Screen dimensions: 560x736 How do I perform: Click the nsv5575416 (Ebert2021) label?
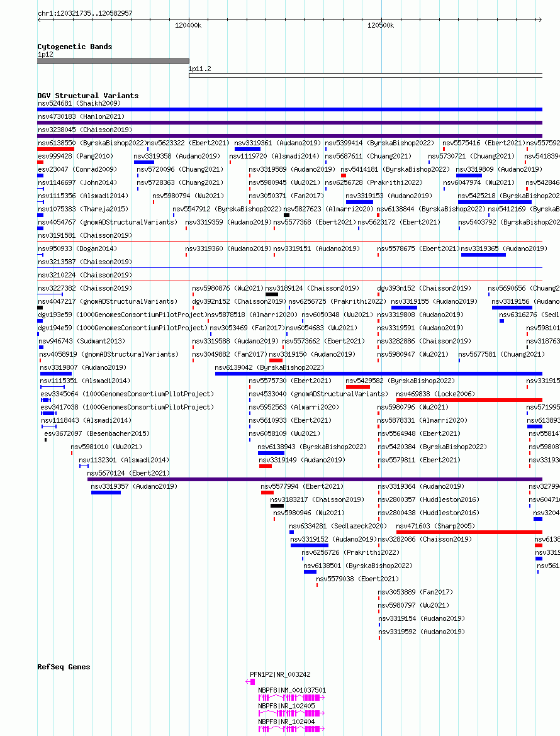(483, 143)
